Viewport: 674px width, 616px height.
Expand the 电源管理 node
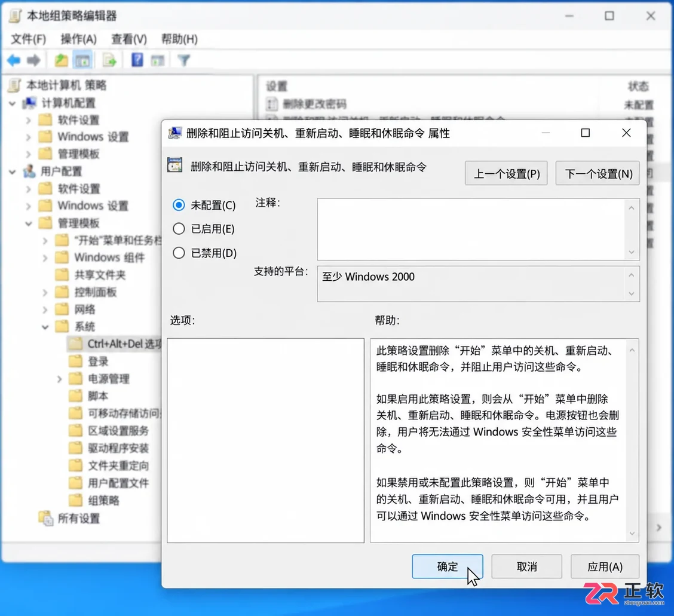click(x=59, y=379)
